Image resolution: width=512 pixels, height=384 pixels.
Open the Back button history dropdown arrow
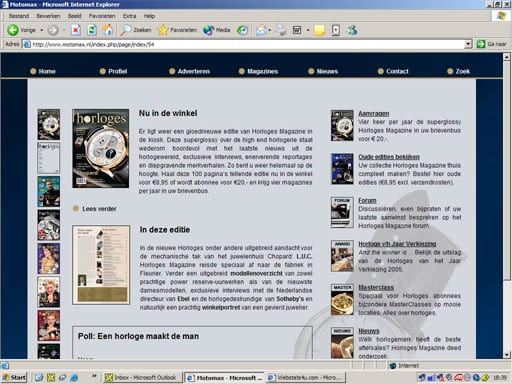[42, 30]
